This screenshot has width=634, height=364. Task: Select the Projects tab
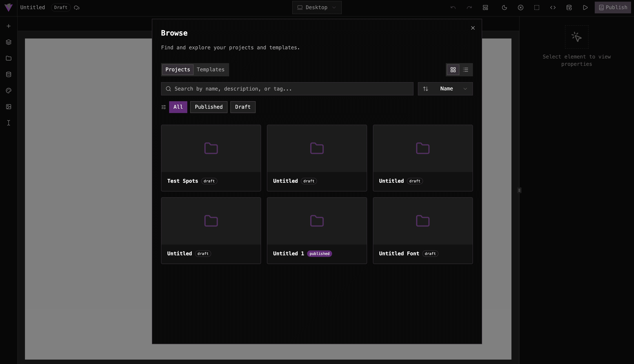click(177, 69)
